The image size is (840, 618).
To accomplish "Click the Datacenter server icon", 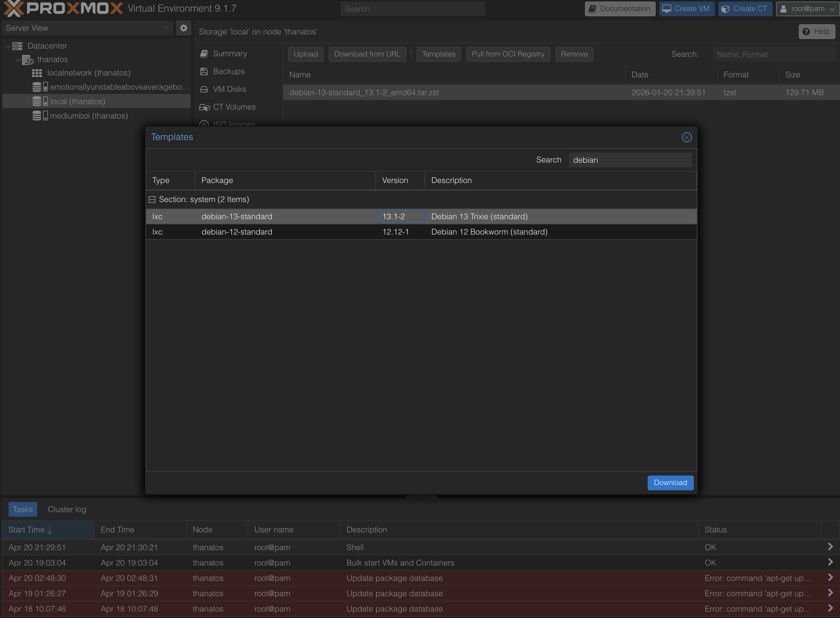I will tap(17, 46).
